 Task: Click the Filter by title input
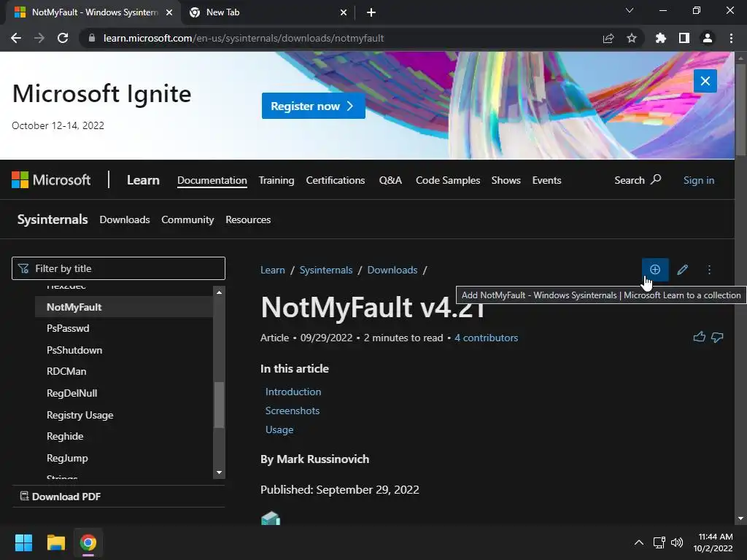(x=118, y=268)
